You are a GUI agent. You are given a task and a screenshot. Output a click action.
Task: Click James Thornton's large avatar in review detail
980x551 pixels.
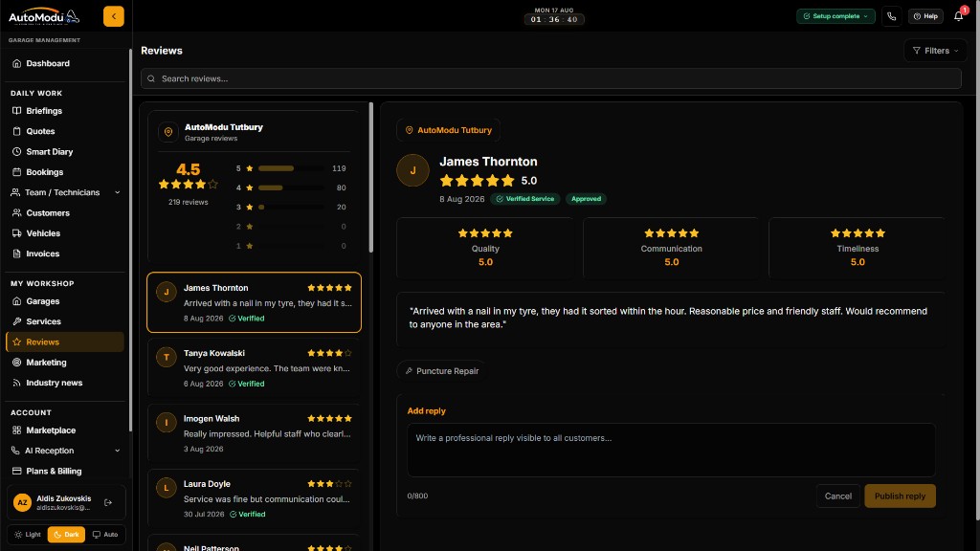(x=412, y=170)
